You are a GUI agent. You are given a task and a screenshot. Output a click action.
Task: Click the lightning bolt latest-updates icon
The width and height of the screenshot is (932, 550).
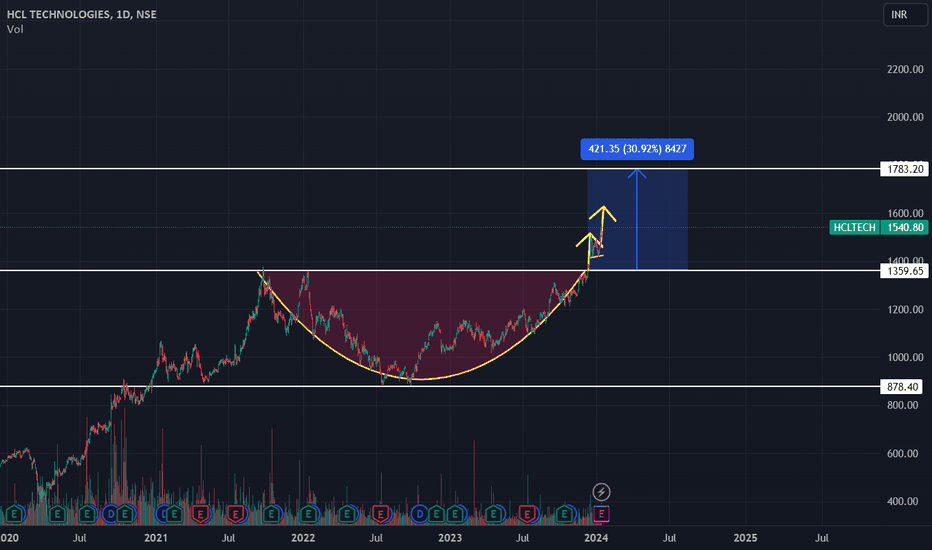[601, 492]
